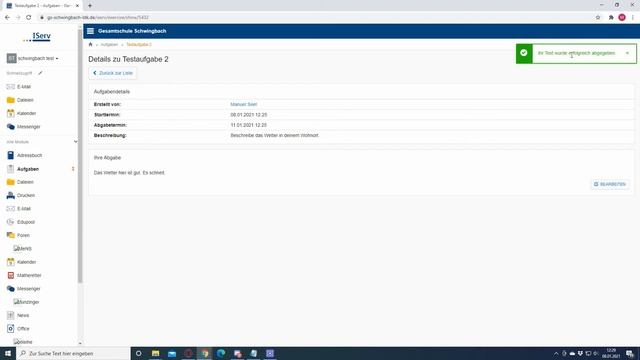Collapse the Alle Module section
The width and height of the screenshot is (640, 360).
click(76, 142)
